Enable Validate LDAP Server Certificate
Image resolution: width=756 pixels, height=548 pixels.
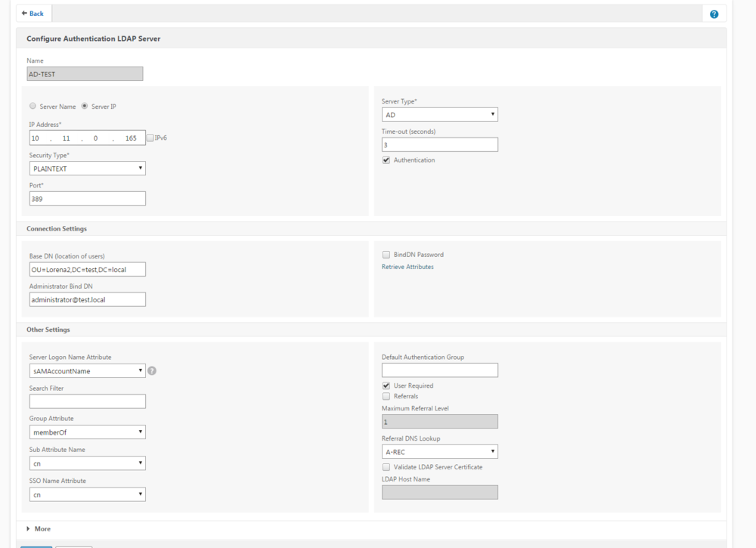(386, 466)
